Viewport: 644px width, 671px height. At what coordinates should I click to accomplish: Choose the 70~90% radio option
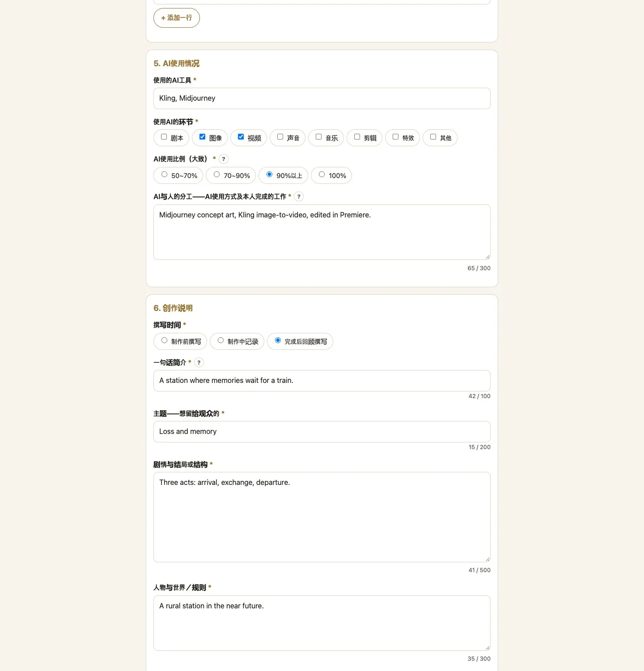(217, 174)
